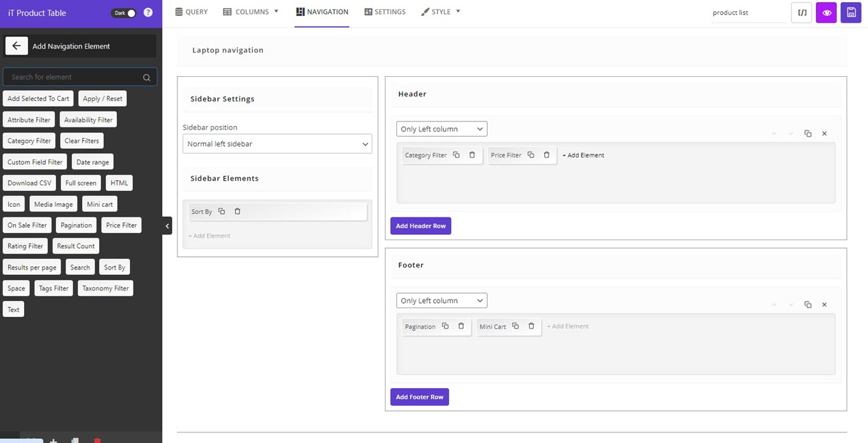The height and width of the screenshot is (443, 868).
Task: Click the save disk icon button
Action: (851, 13)
